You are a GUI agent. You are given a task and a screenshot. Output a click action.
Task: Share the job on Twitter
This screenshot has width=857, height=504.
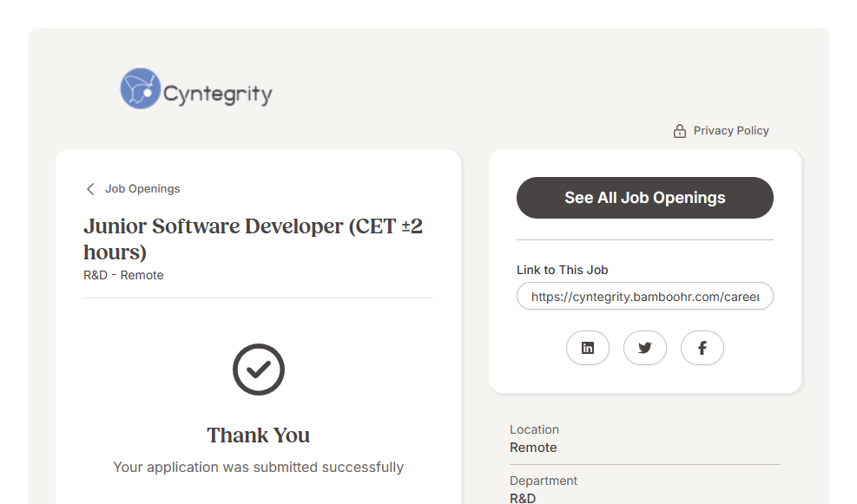645,348
